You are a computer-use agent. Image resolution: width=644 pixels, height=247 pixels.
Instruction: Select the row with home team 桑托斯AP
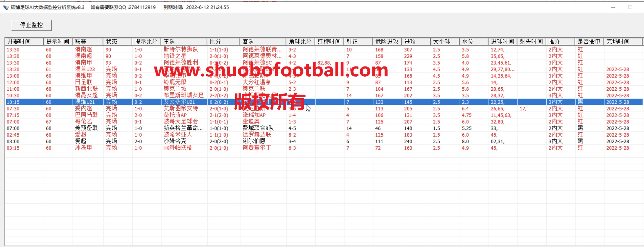point(175,115)
